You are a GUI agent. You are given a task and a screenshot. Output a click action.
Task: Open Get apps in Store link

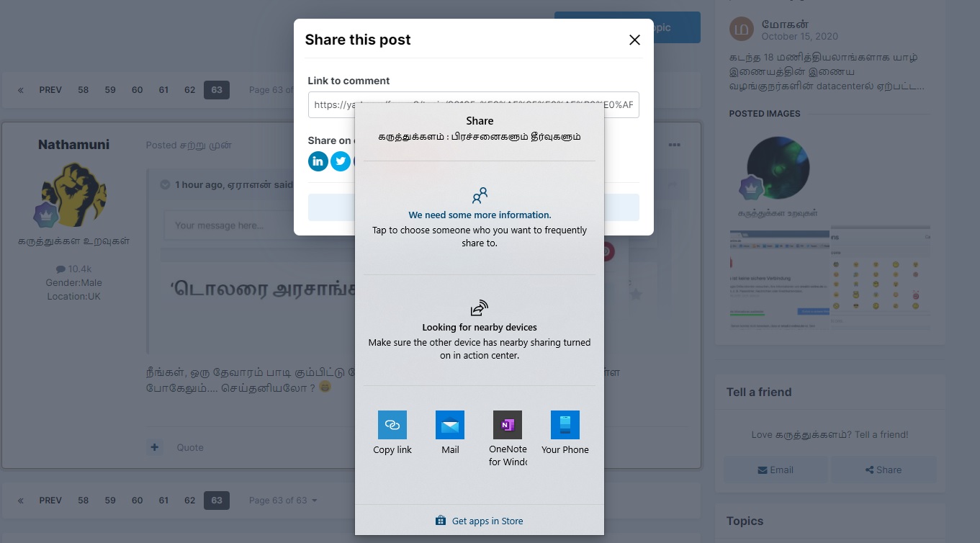pyautogui.click(x=480, y=521)
